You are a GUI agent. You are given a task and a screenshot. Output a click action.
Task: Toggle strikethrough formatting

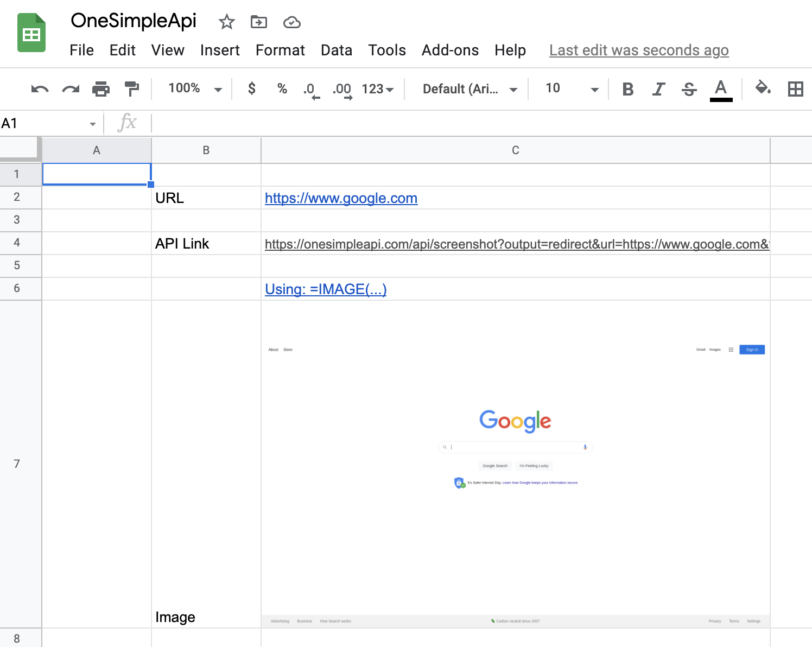coord(689,88)
